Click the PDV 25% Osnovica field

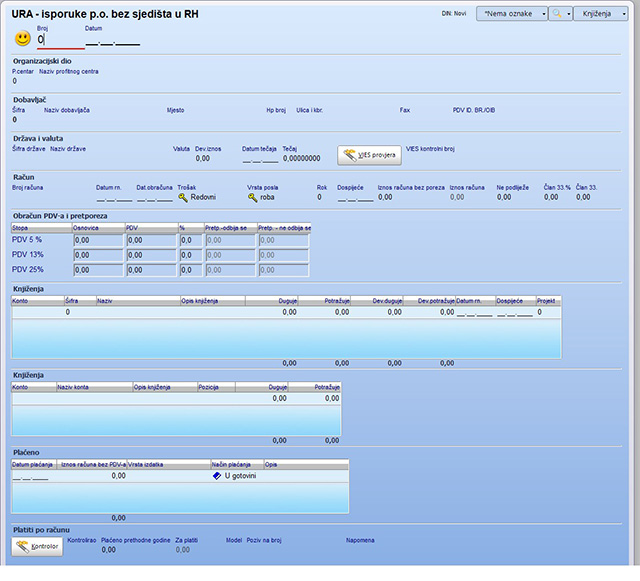coord(98,270)
